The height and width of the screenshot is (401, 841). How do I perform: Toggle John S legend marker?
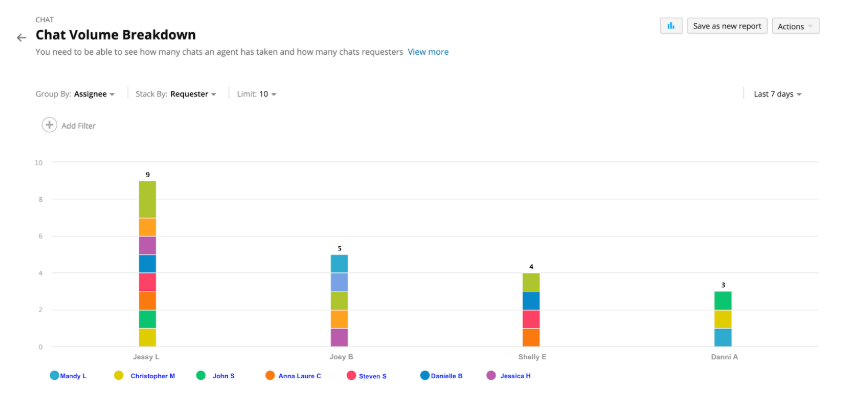(200, 375)
